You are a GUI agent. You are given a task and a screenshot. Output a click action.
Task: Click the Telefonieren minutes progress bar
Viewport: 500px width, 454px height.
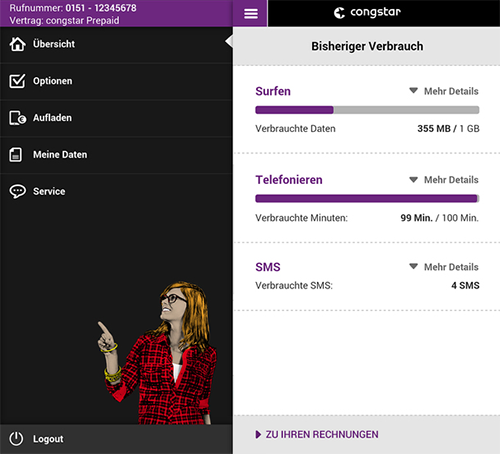tap(367, 199)
